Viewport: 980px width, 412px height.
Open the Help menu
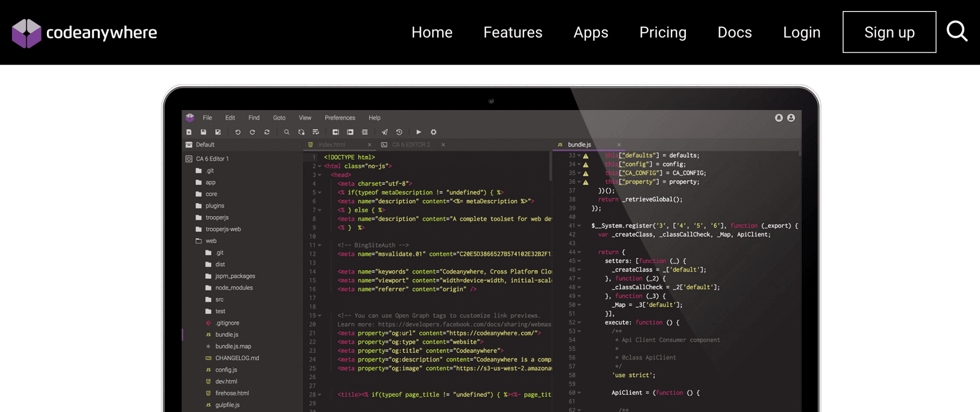[375, 118]
